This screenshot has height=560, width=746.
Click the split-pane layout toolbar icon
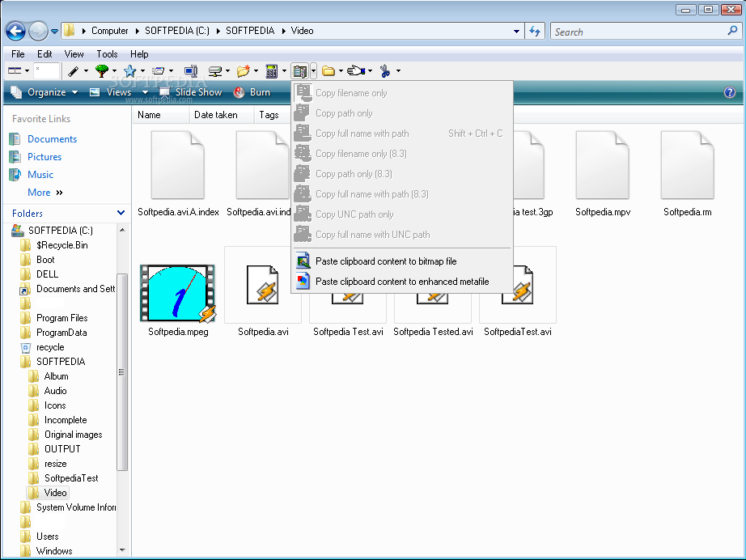click(x=15, y=71)
